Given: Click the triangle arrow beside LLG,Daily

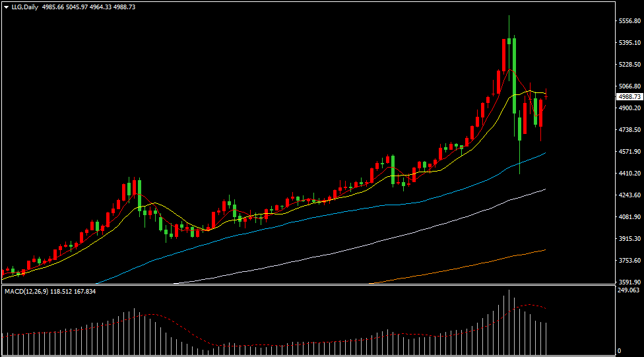Looking at the screenshot, I should (6, 7).
